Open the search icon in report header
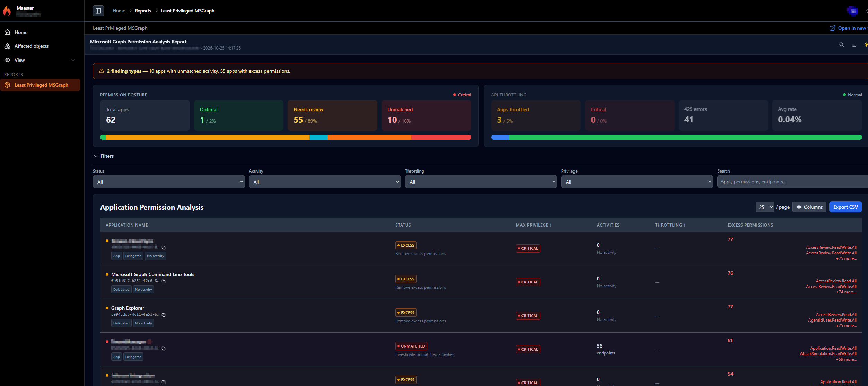 (x=841, y=45)
